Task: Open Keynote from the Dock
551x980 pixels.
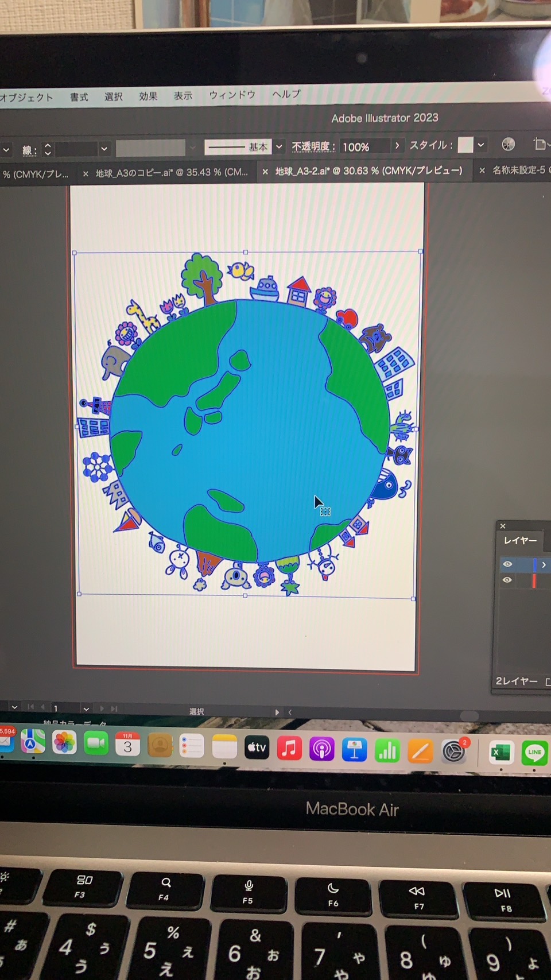Action: pos(354,750)
